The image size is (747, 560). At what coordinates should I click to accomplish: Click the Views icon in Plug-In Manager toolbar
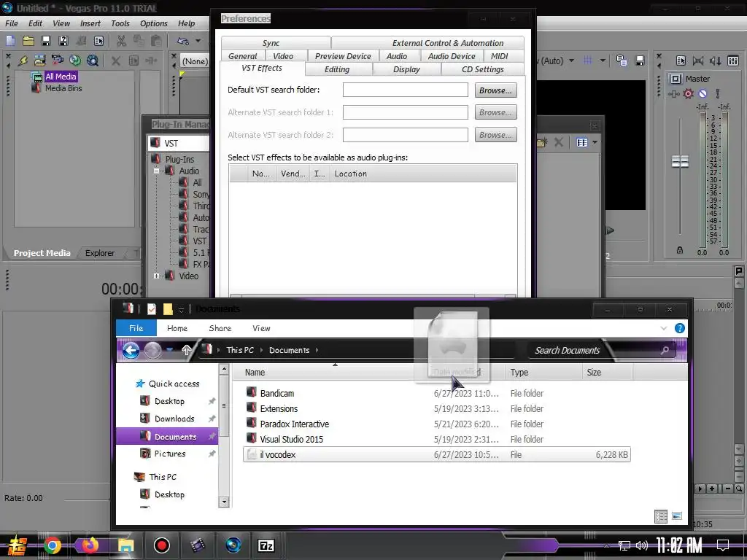point(581,142)
